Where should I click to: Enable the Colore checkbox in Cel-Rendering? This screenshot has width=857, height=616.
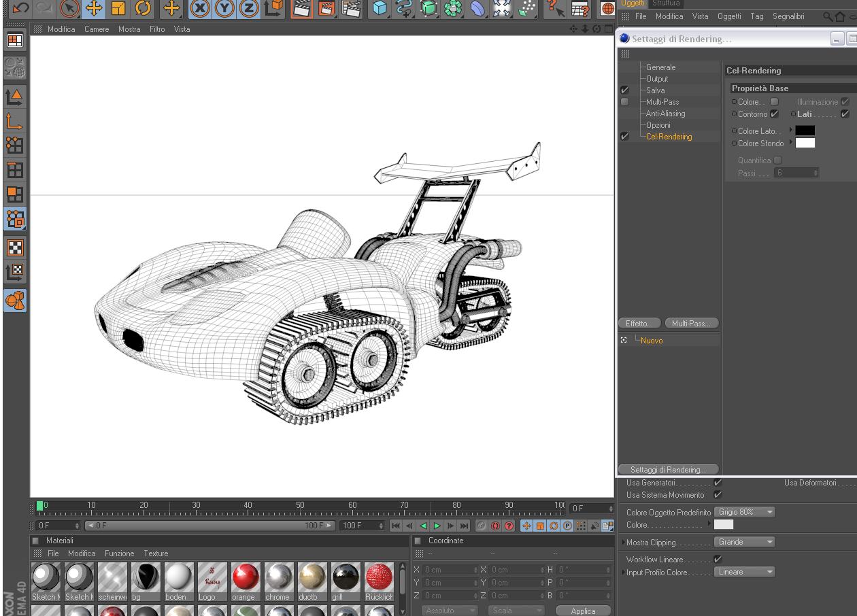click(x=774, y=102)
